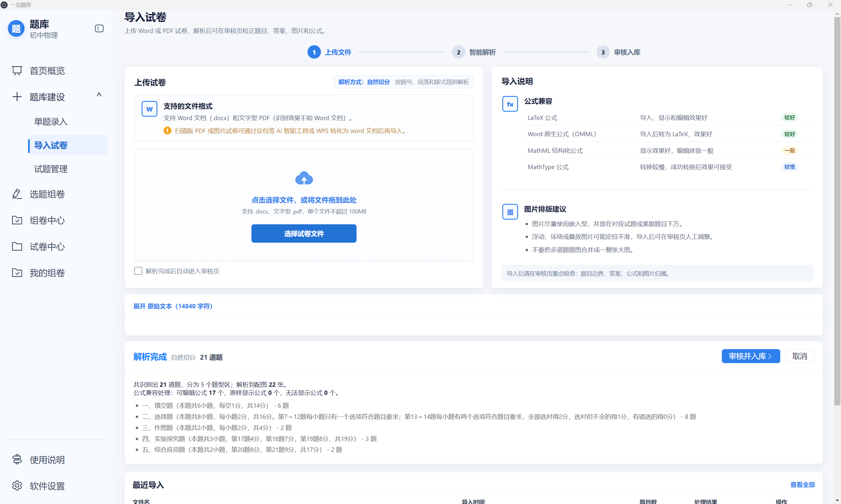
Task: Go to step 2 智能解析
Action: (474, 52)
